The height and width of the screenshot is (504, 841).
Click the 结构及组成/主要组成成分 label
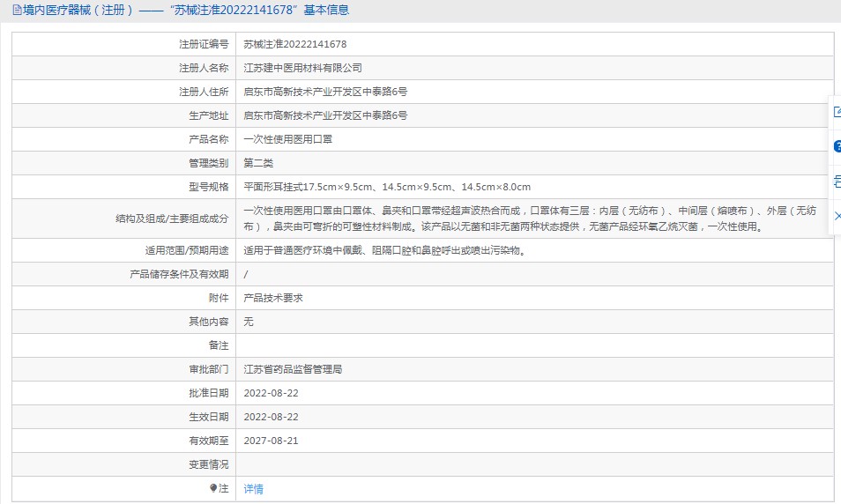click(x=172, y=219)
